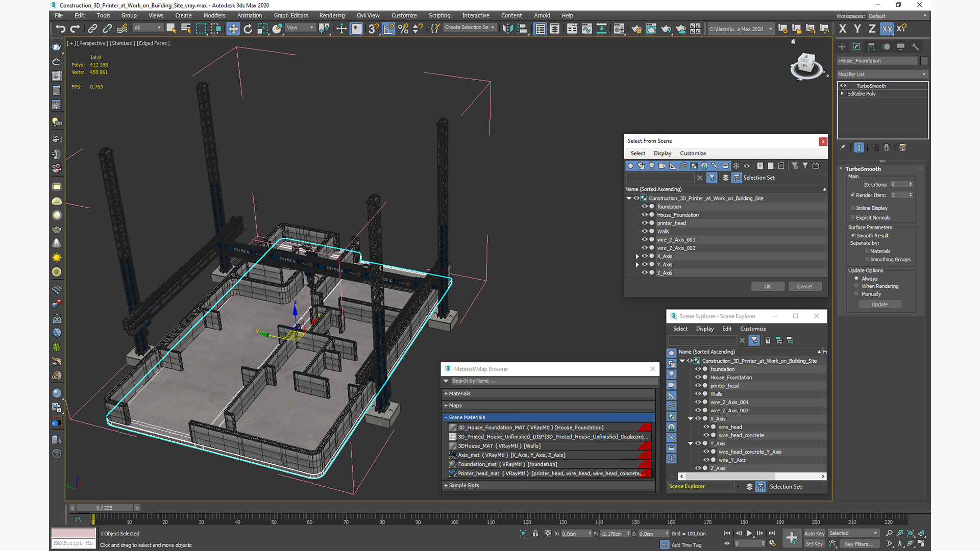Toggle printer_head visibility in Scene Explorer
Viewport: 980px width, 551px height.
click(x=698, y=386)
